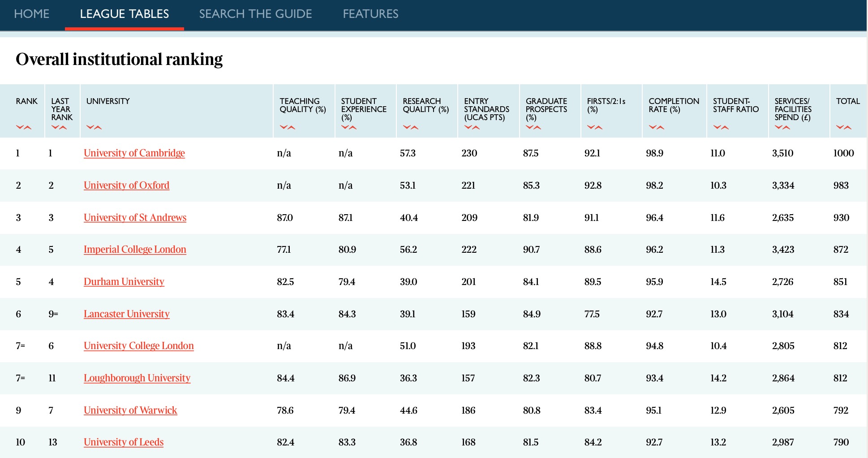Sort by Total score arrows
Screen dimensions: 868x458
(x=844, y=127)
